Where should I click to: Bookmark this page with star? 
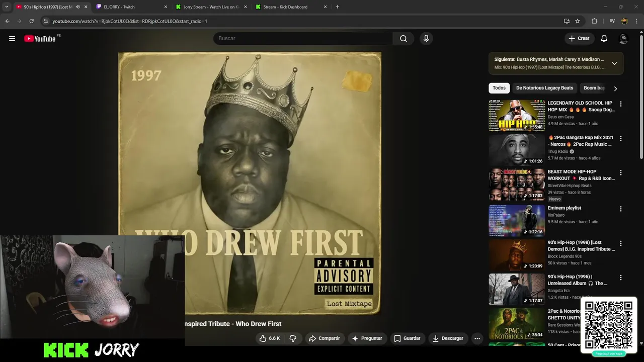[578, 21]
